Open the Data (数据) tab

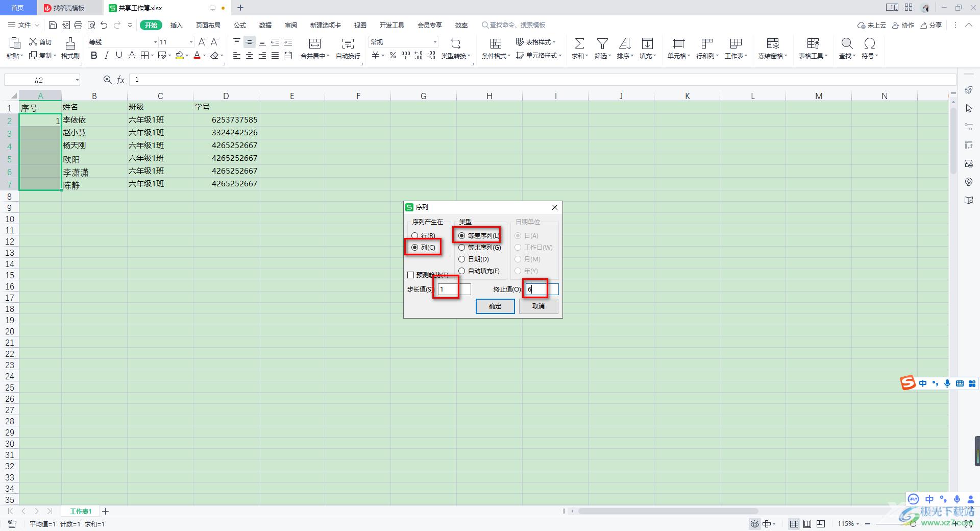[x=265, y=25]
